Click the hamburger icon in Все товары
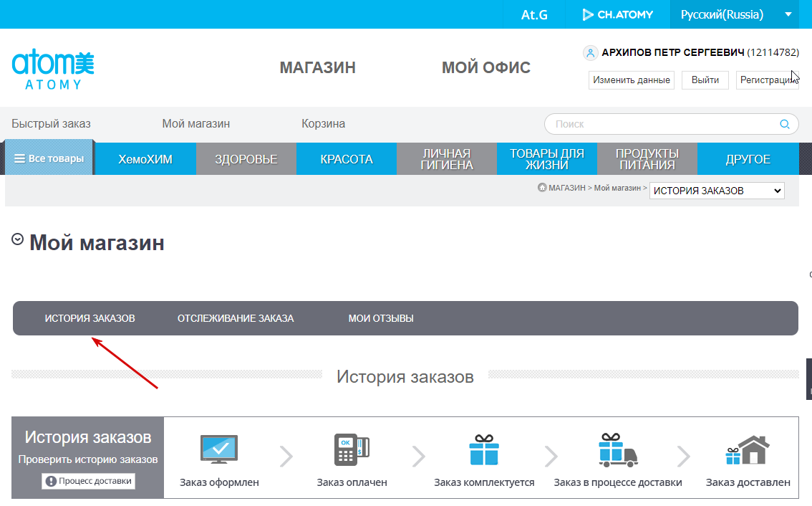 (19, 158)
